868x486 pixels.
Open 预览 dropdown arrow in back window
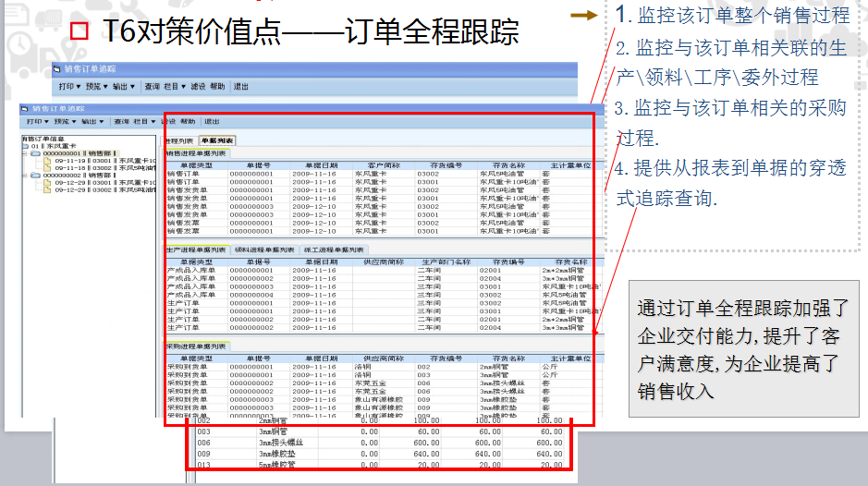[x=105, y=87]
